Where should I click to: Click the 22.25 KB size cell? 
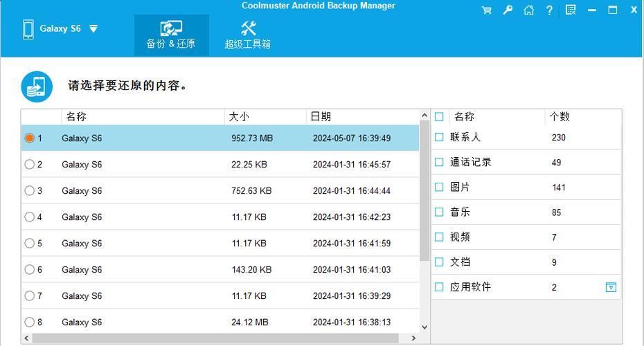click(249, 165)
